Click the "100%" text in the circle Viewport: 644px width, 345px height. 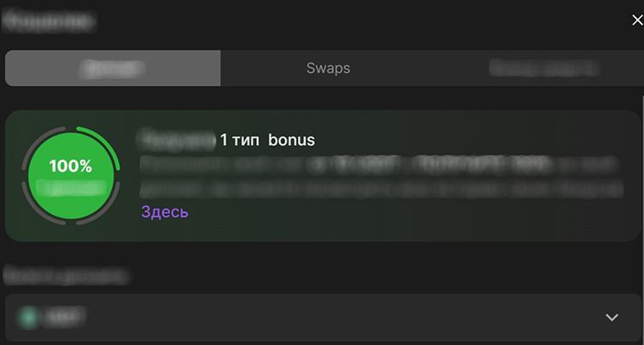point(70,166)
